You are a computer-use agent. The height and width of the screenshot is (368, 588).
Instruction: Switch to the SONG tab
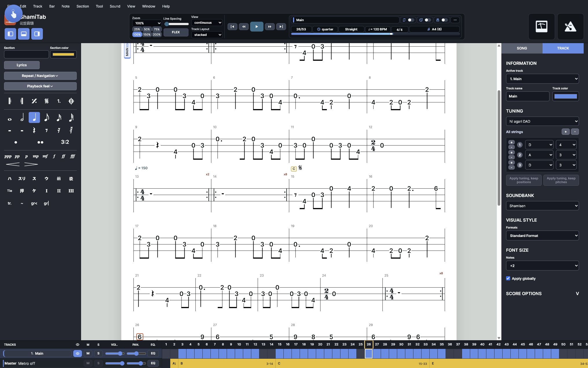pos(522,48)
